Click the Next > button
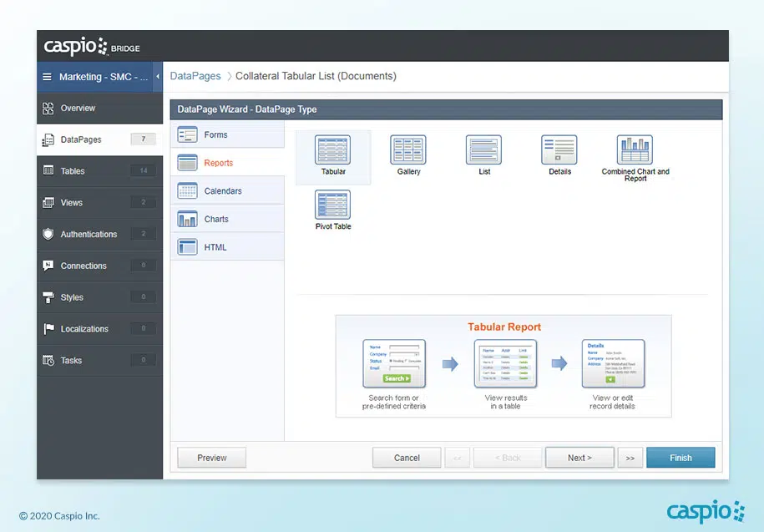764x532 pixels. click(x=579, y=458)
